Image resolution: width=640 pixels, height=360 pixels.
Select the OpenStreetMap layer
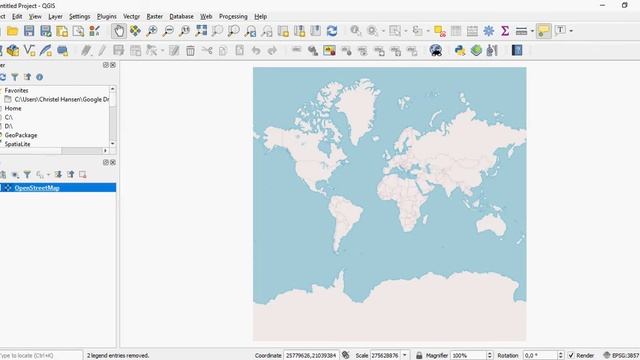click(x=58, y=188)
